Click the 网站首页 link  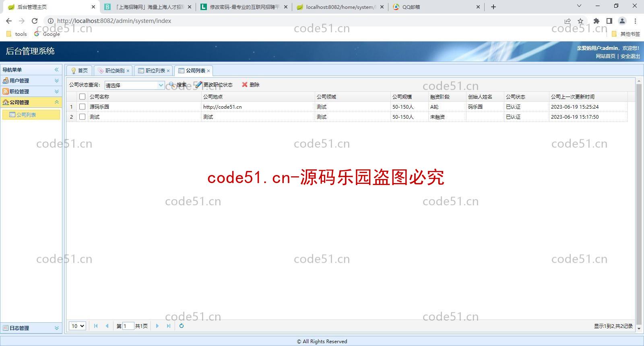[606, 56]
